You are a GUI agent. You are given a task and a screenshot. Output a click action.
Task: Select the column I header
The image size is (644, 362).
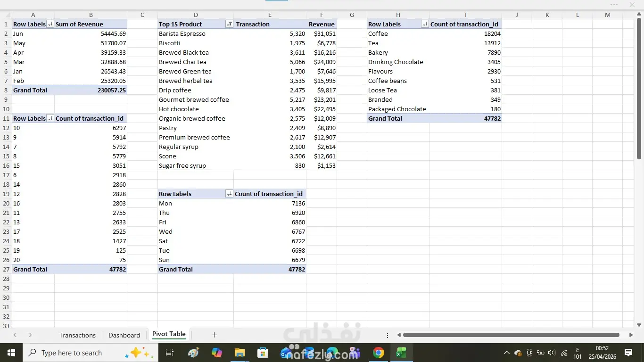[x=465, y=15]
